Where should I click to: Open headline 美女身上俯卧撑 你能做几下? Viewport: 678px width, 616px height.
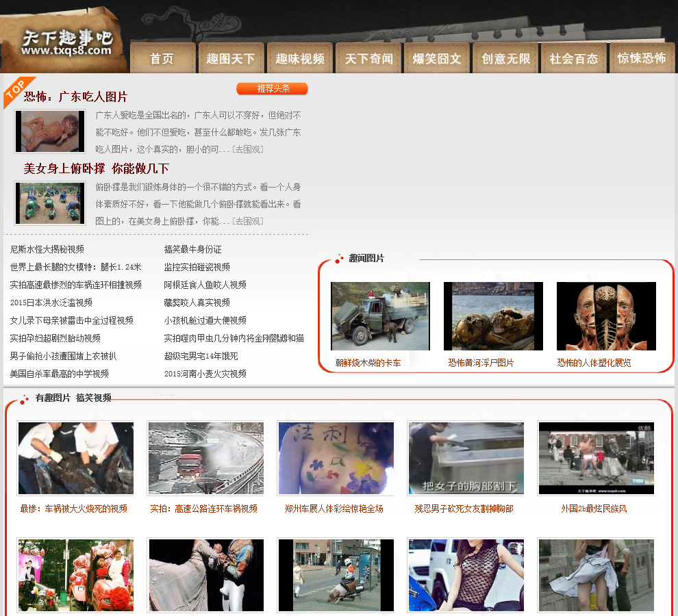point(96,168)
